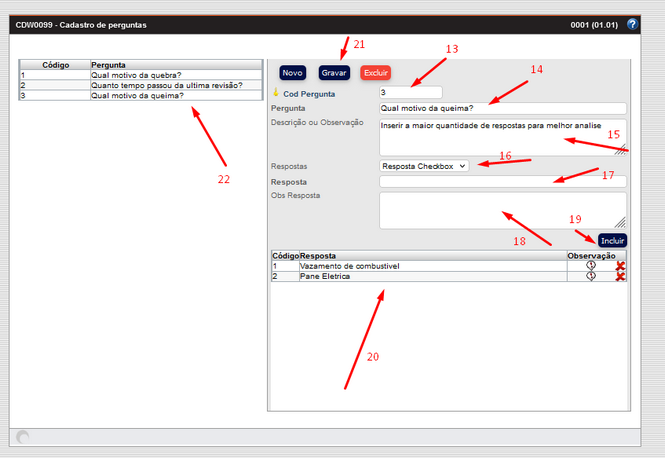Click the Descrição ou Observação text area
This screenshot has width=665, height=458.
pyautogui.click(x=500, y=137)
